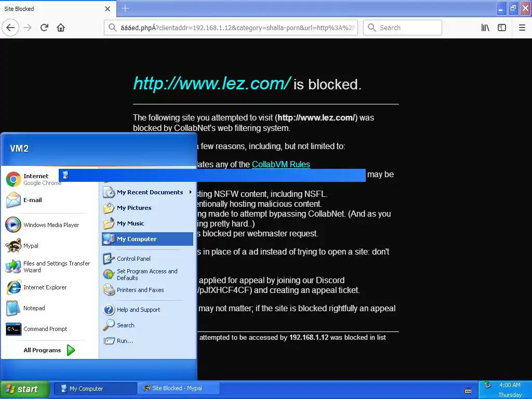Screen dimensions: 532x399
Task: Click the browser forward arrow
Action: click(x=28, y=28)
